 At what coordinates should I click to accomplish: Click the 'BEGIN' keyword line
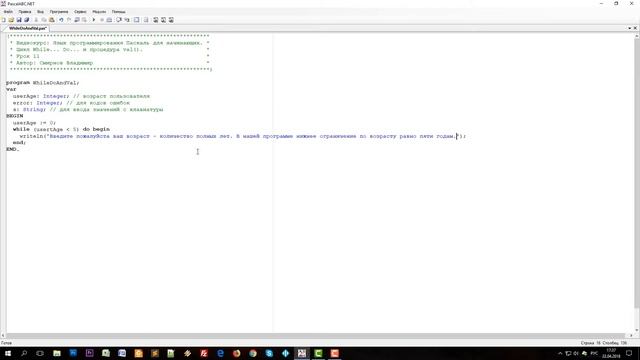[x=14, y=116]
